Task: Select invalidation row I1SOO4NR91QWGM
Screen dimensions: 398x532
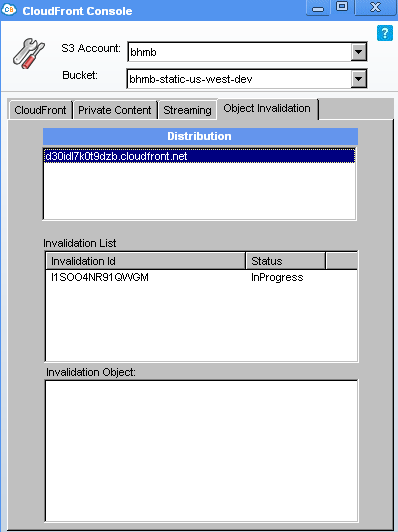Action: point(202,277)
